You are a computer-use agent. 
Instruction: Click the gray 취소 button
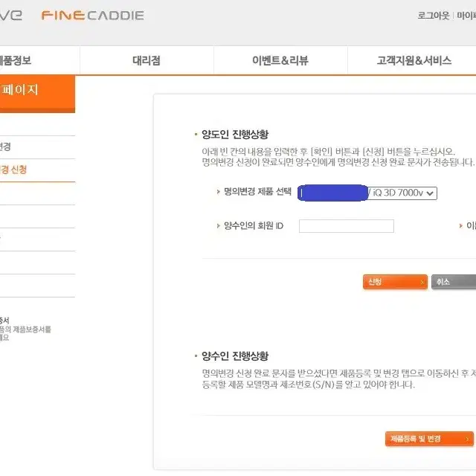click(x=454, y=282)
